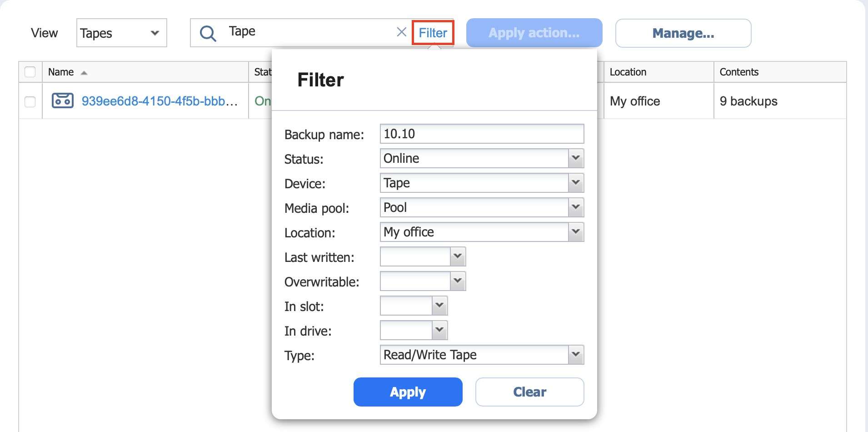Viewport: 868px width, 432px height.
Task: Open the View Tapes dropdown
Action: click(x=121, y=33)
